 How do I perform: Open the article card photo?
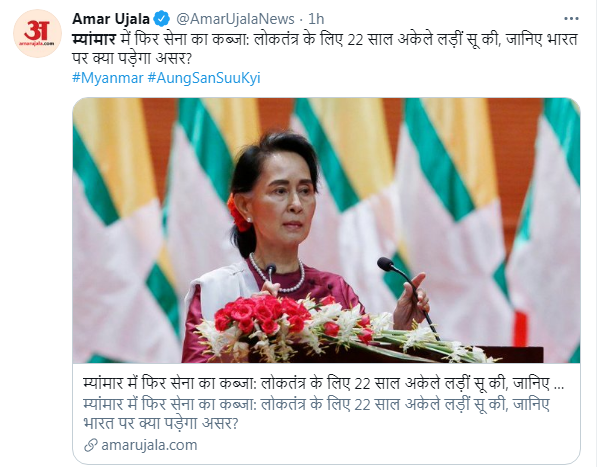(x=326, y=230)
